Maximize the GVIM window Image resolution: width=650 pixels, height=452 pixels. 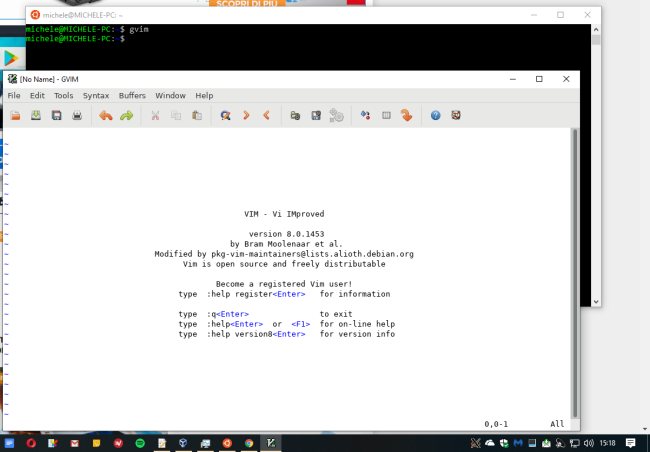tap(539, 79)
